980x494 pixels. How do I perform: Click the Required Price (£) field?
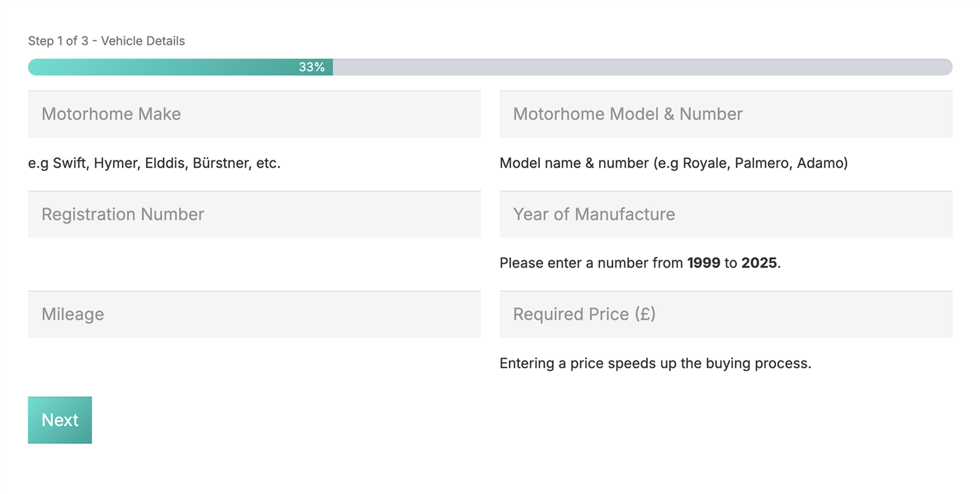click(x=726, y=314)
